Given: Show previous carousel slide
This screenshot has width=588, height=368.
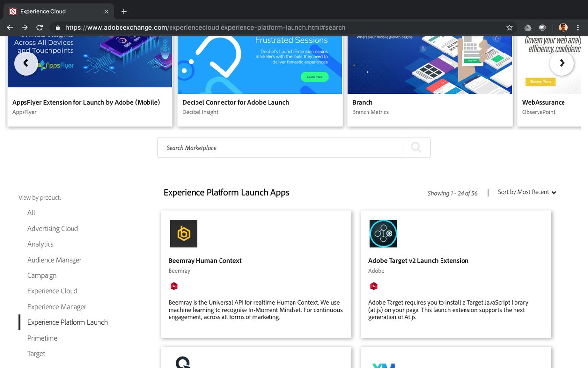Looking at the screenshot, I should (26, 63).
